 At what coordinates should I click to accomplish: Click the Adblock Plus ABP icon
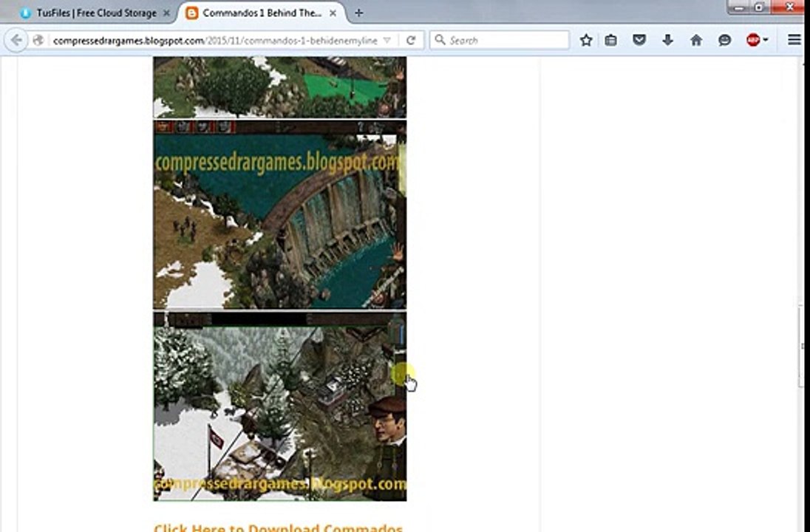[x=753, y=40]
